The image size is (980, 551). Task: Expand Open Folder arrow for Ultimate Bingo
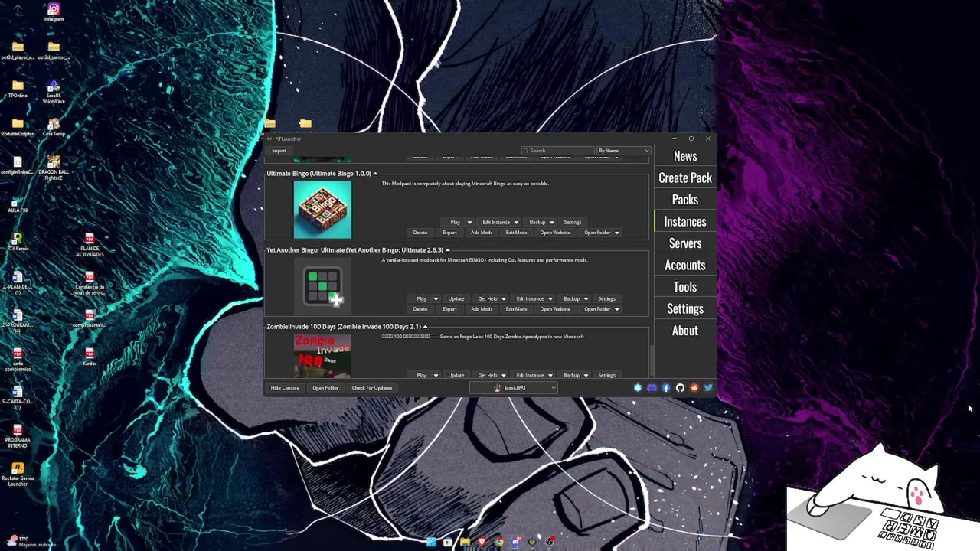pos(617,233)
